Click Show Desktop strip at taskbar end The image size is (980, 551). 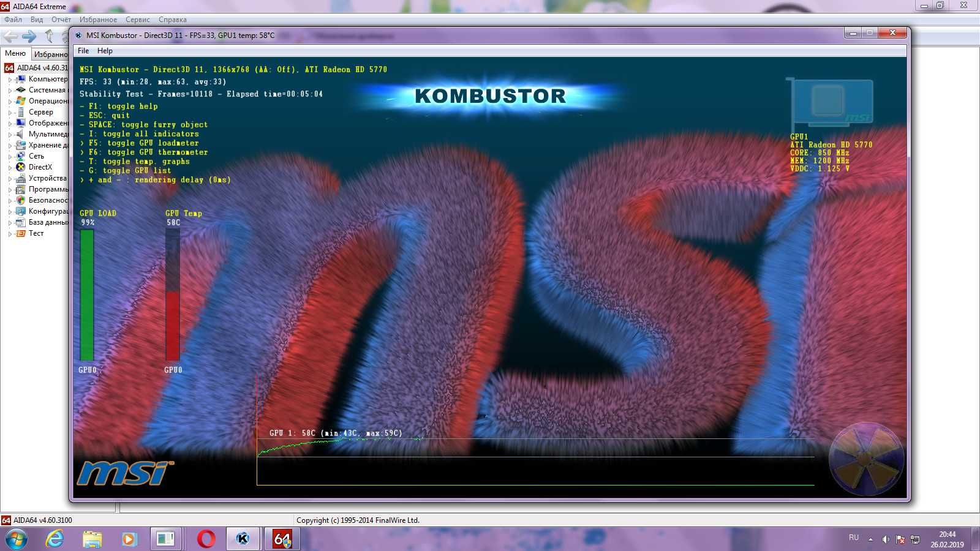(975, 539)
